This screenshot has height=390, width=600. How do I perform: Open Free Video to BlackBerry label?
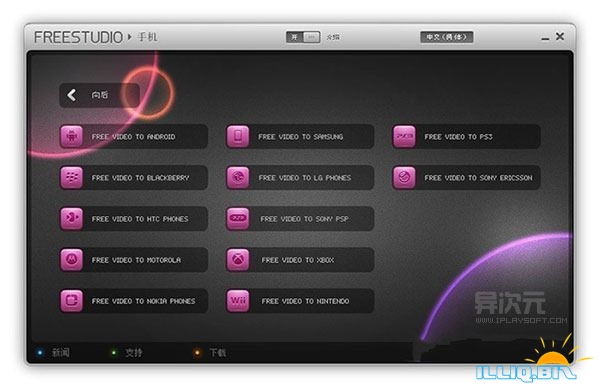click(x=140, y=178)
